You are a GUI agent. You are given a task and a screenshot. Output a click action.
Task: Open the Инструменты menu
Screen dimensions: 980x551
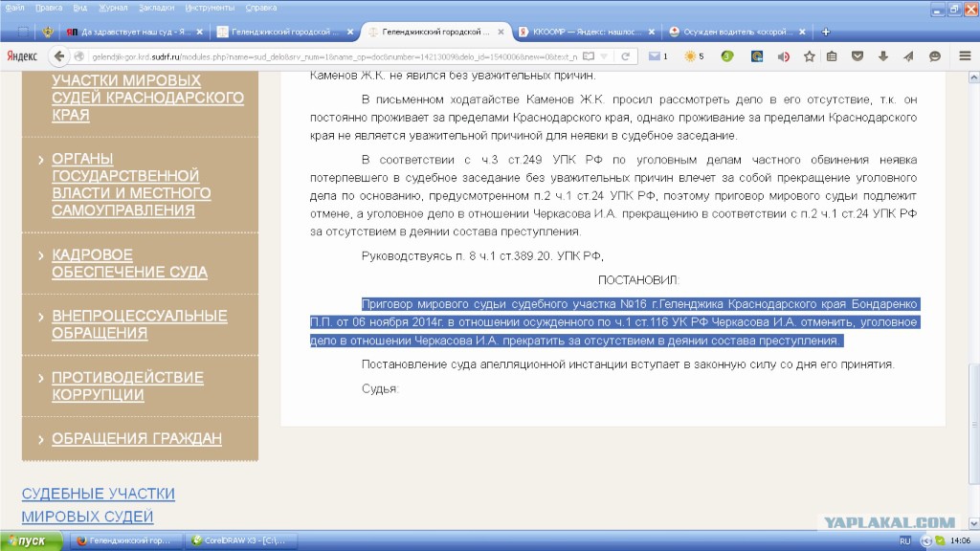(210, 8)
